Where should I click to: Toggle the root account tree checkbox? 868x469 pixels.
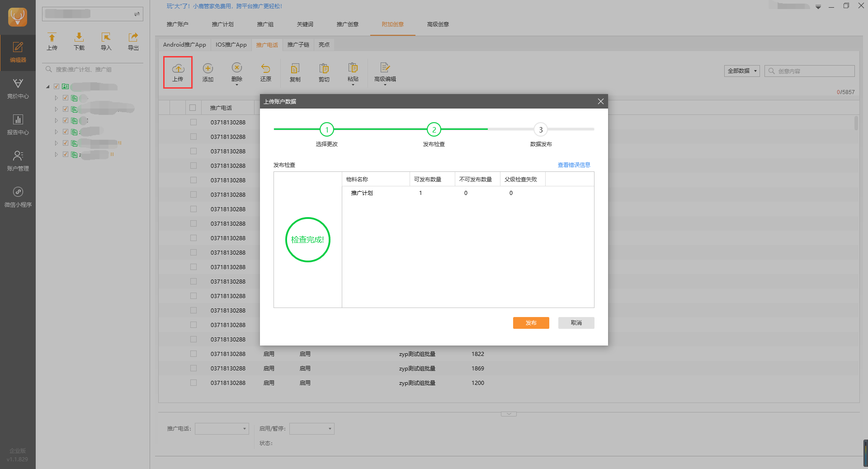pyautogui.click(x=57, y=86)
